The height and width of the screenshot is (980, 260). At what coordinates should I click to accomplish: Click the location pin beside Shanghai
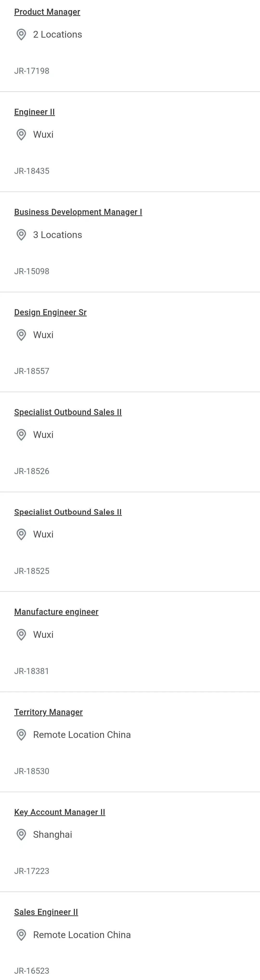[x=21, y=835]
